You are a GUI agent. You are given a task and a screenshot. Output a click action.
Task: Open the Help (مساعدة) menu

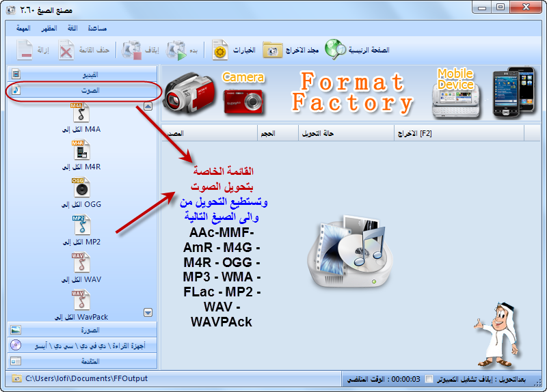coord(97,28)
